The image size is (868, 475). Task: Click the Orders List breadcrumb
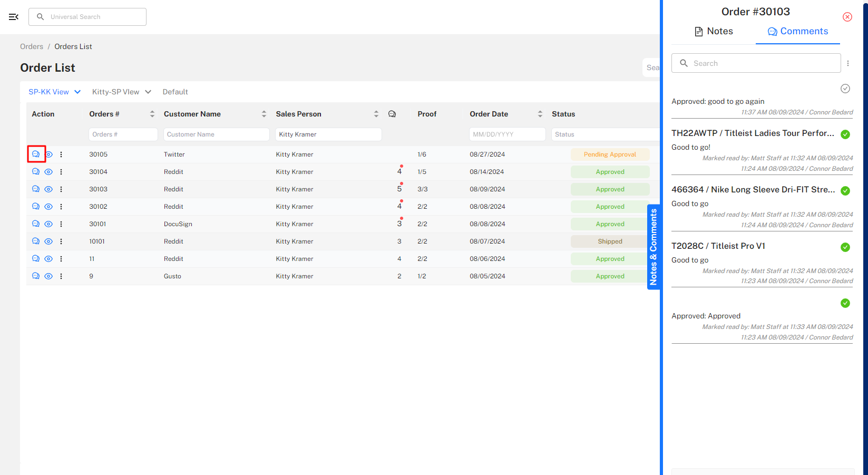click(73, 46)
